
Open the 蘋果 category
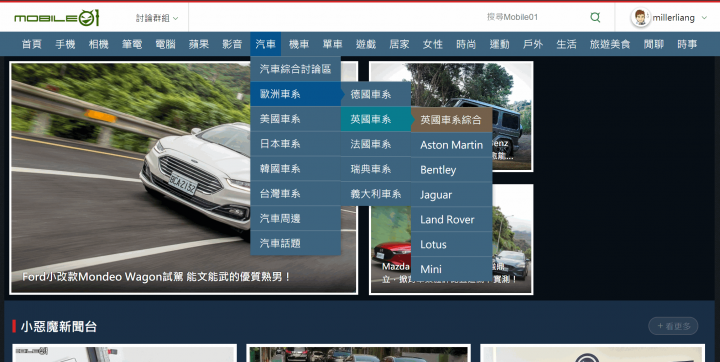pos(199,44)
